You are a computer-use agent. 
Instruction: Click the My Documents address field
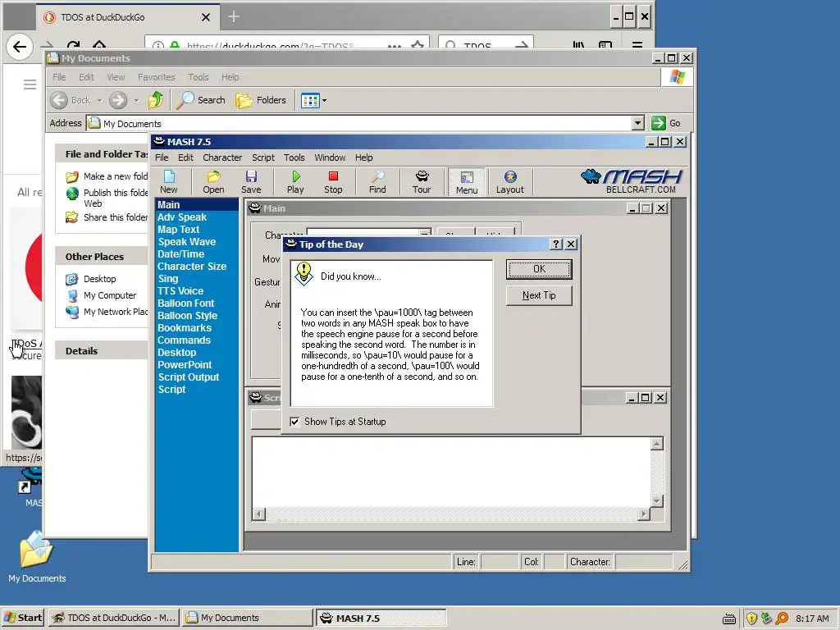tap(359, 123)
